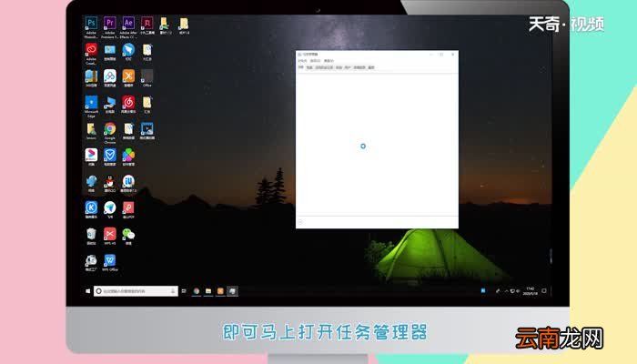Open Adobe Creative Cloud desktop icon
The height and width of the screenshot is (364, 637).
tap(91, 50)
